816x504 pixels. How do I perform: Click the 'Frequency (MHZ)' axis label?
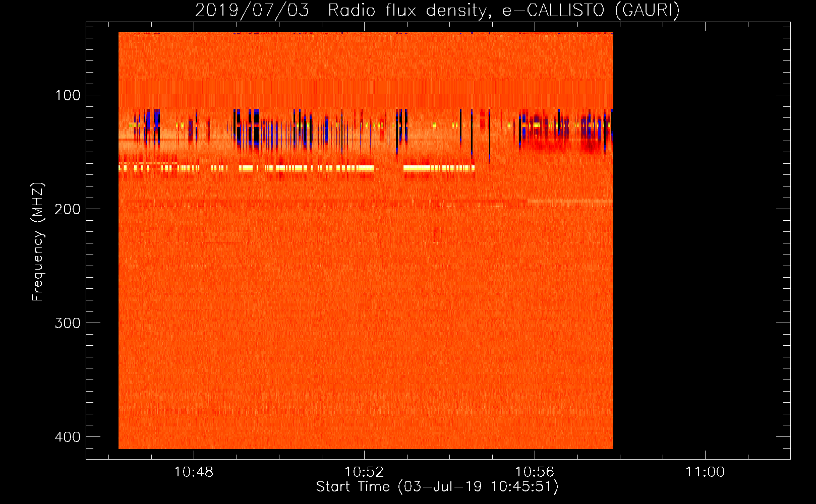pos(38,242)
